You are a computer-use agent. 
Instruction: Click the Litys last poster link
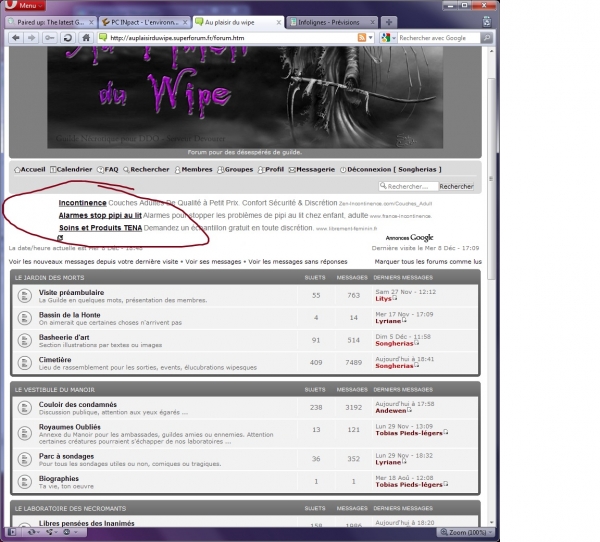click(x=383, y=299)
